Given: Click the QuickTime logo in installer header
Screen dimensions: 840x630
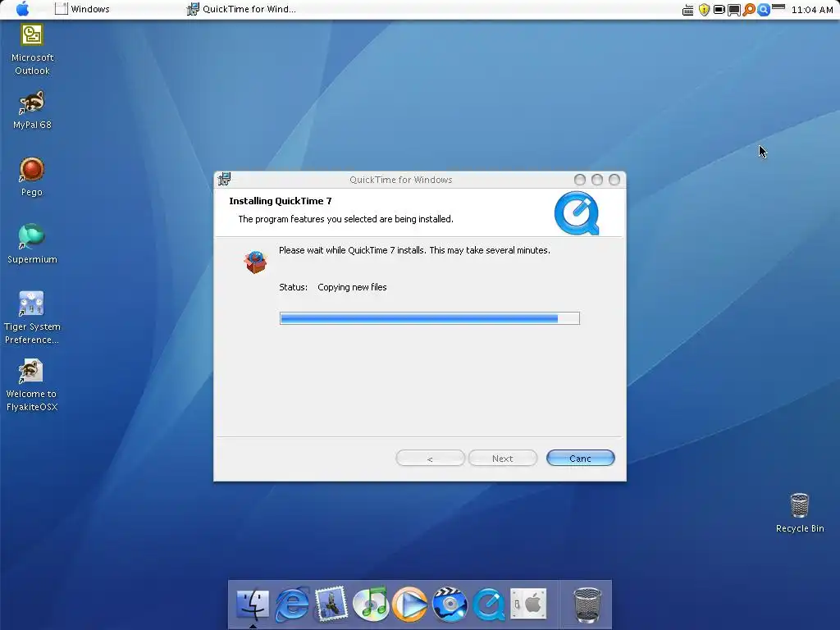Looking at the screenshot, I should tap(577, 213).
